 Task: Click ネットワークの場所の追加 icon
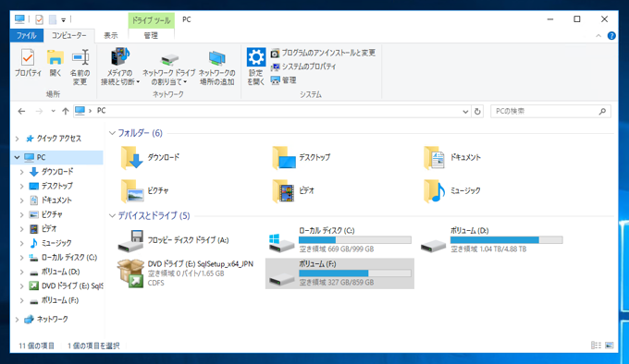[217, 67]
